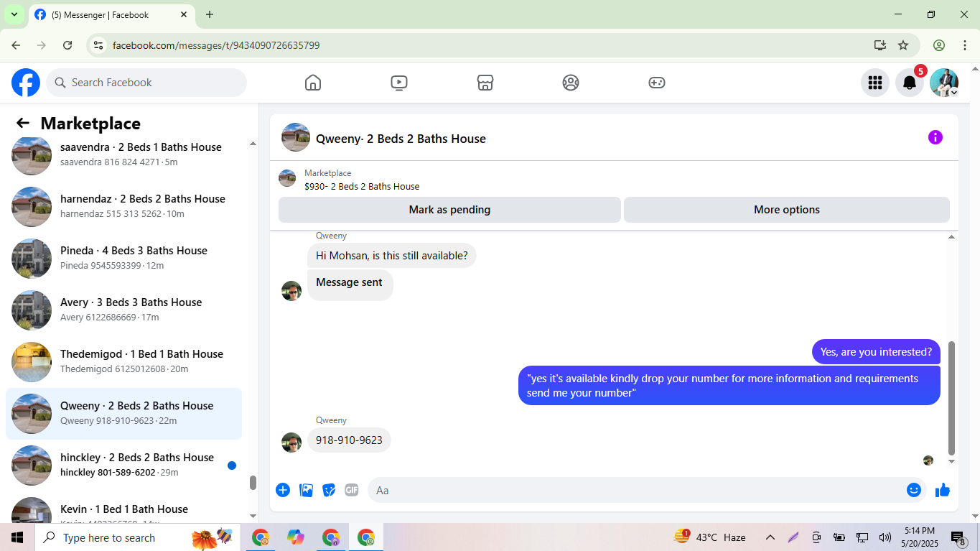The width and height of the screenshot is (980, 551).
Task: Open the Thedemigod 1 Bed 1 Bath House chat
Action: point(123,361)
